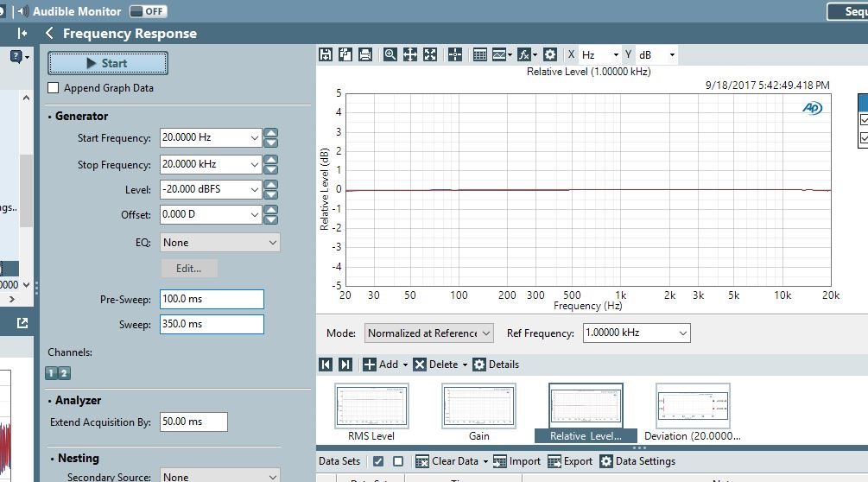This screenshot has width=868, height=482.
Task: Expand the Mode Normalized at Reference dropdown
Action: [428, 333]
